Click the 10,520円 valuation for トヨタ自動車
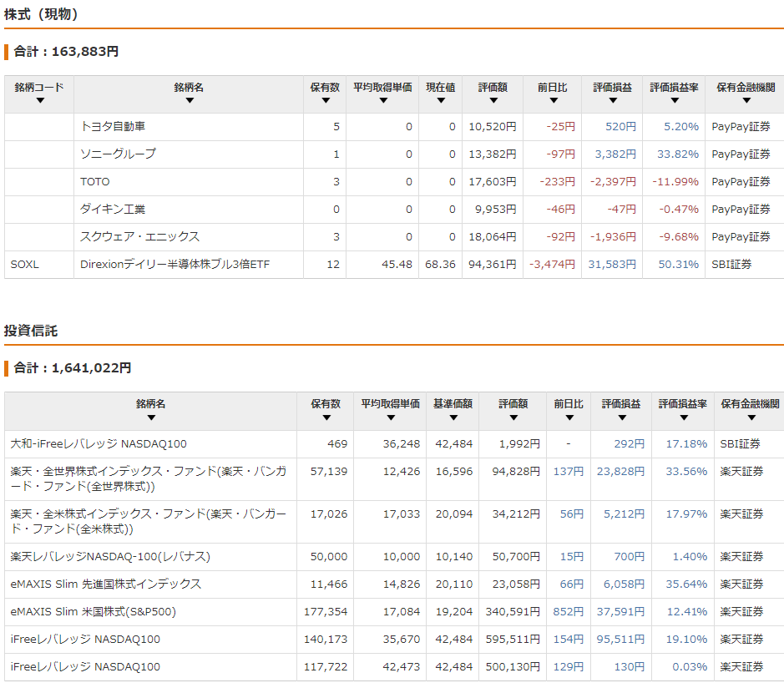This screenshot has height=683, width=784. [493, 127]
